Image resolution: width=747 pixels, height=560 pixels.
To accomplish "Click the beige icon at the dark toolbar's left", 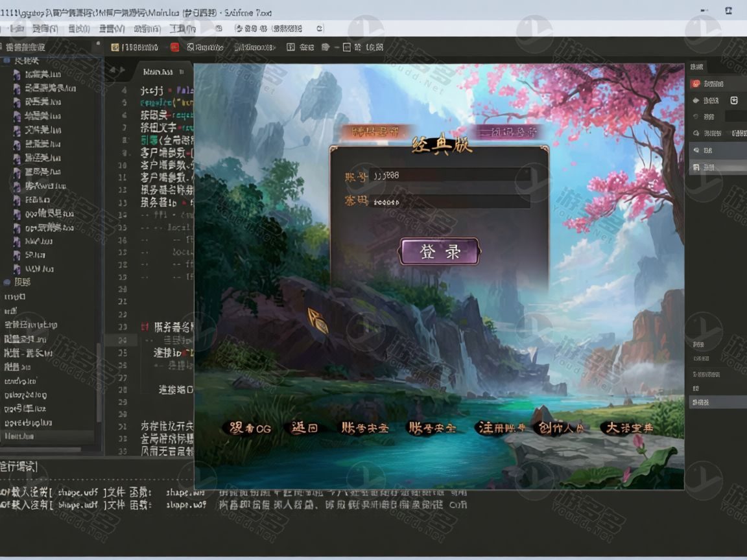I will [115, 47].
